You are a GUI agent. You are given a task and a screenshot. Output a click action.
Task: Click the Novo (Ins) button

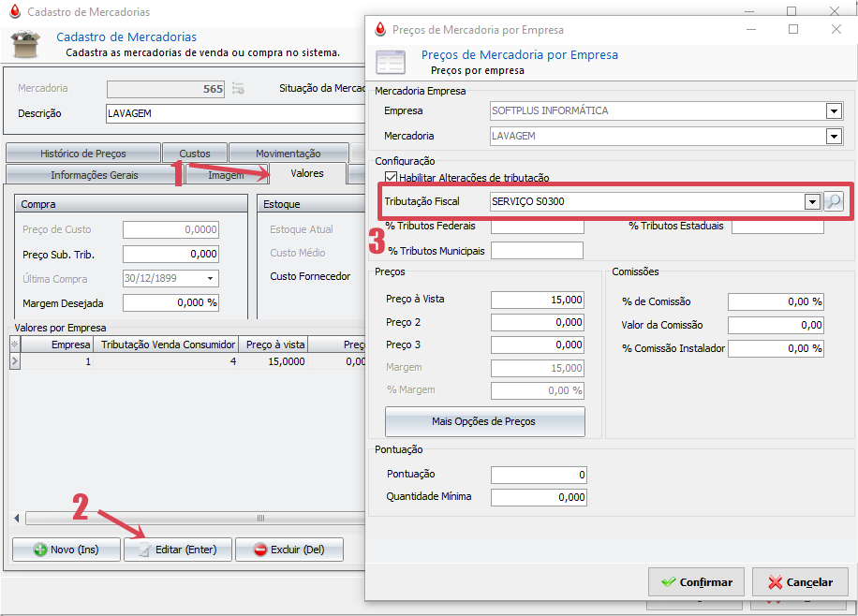[x=67, y=550]
